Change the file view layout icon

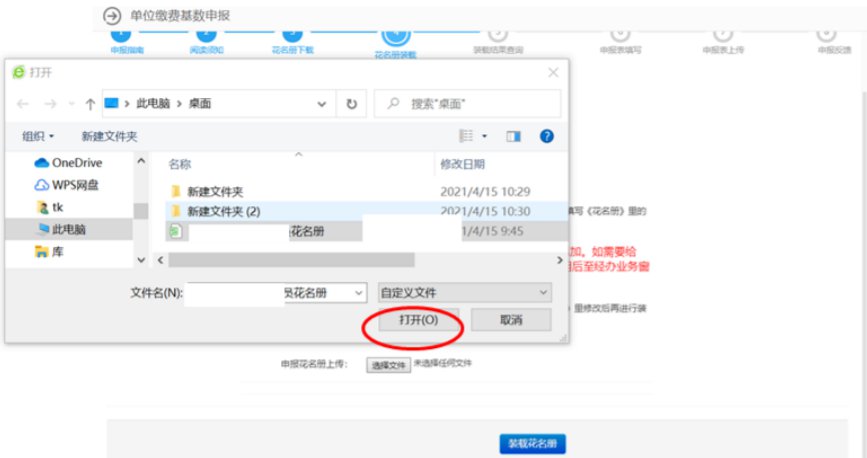[466, 136]
